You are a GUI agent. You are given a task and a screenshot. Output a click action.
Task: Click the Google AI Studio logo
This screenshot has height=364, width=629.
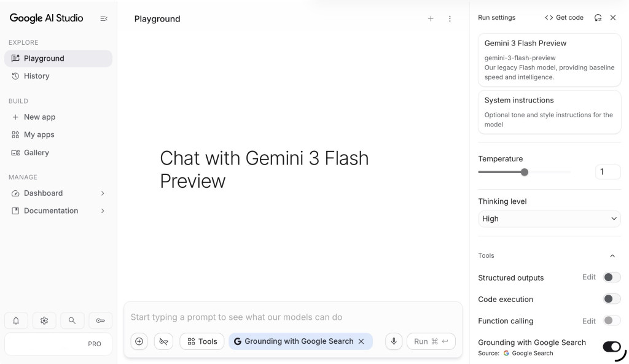[46, 18]
